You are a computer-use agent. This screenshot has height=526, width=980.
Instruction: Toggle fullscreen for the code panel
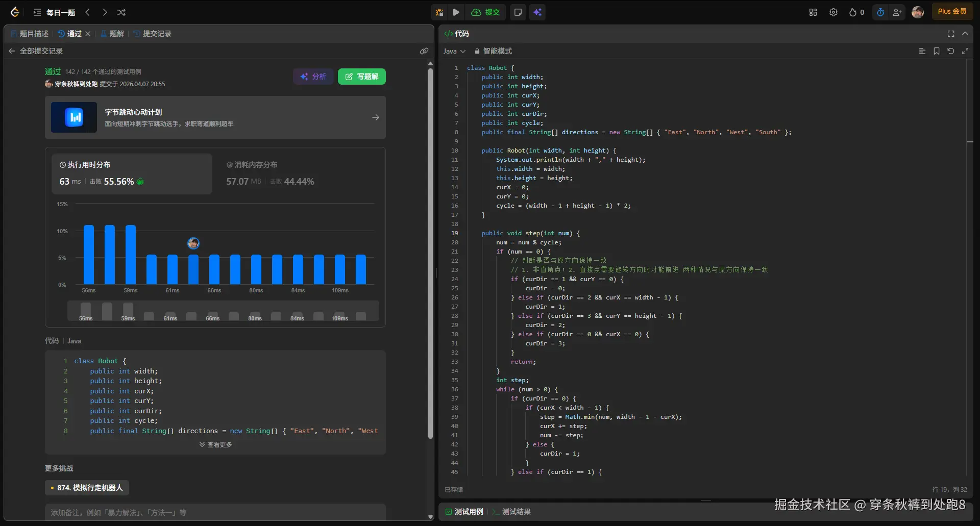click(x=950, y=34)
